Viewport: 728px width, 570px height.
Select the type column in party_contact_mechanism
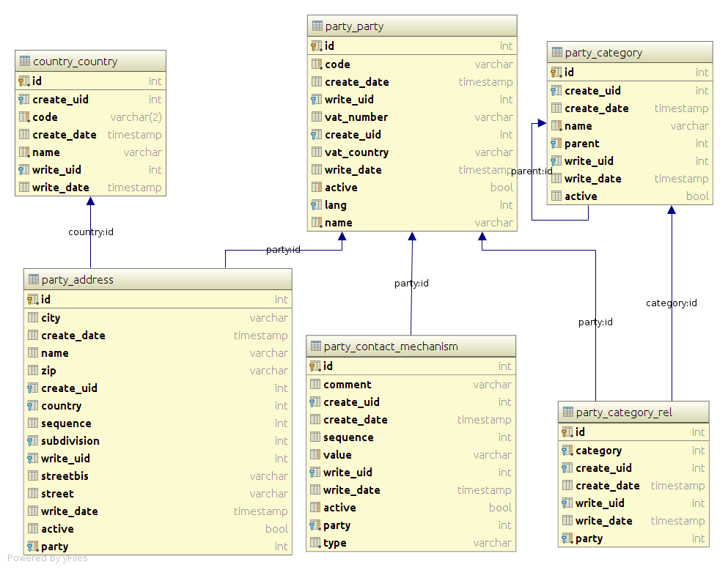coord(411,543)
